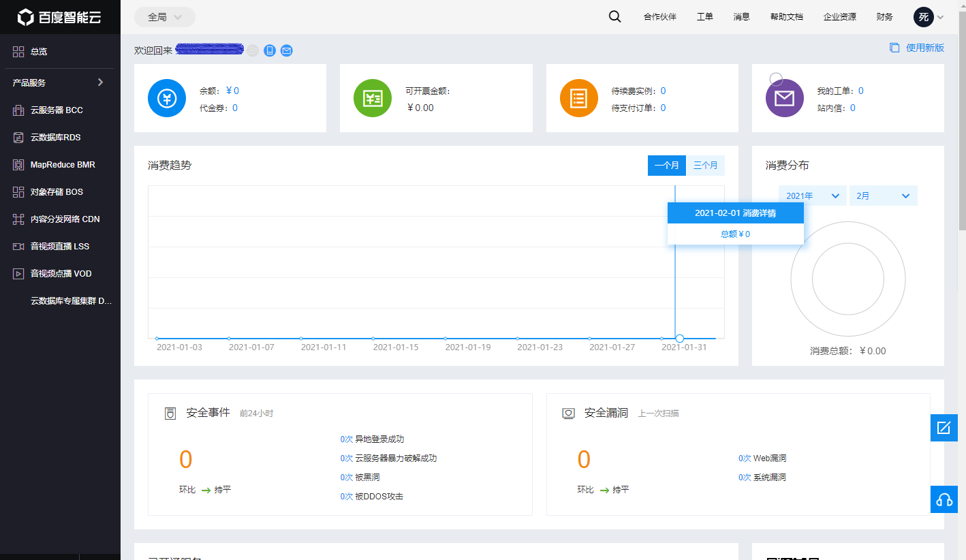Click the 0次 Web漏洞 entry

pyautogui.click(x=762, y=458)
